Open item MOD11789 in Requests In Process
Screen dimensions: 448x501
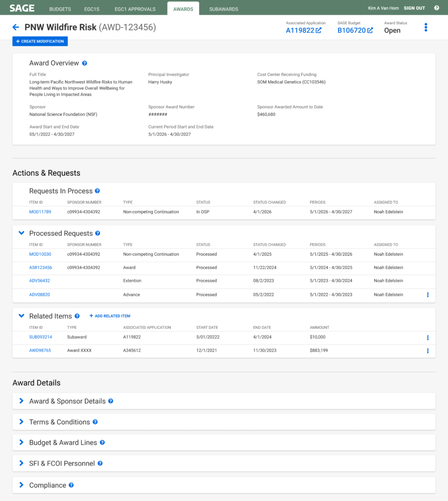[40, 212]
